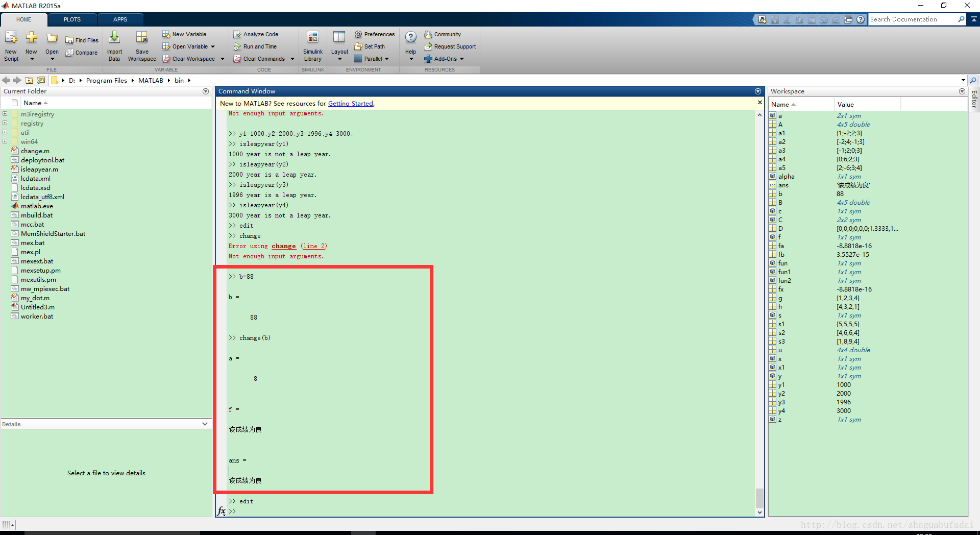Open the Community link icon
Image resolution: width=980 pixels, height=535 pixels.
tap(428, 34)
